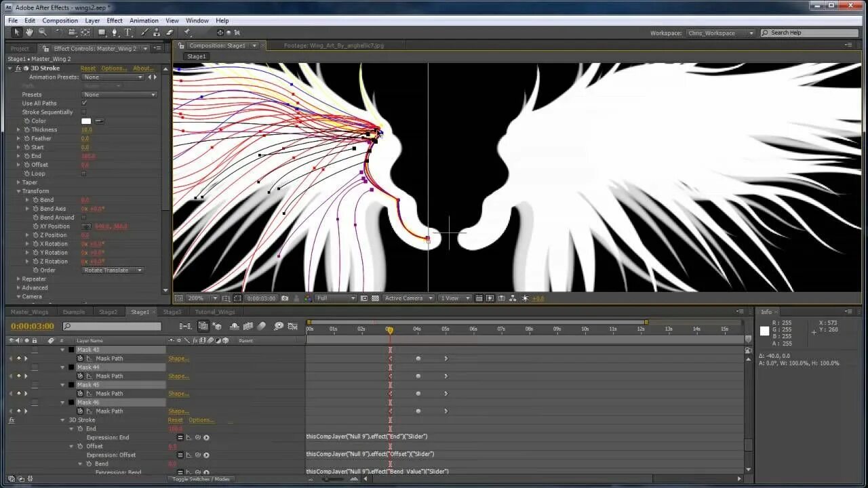Open the Active Camera view dropdown

[x=409, y=298]
